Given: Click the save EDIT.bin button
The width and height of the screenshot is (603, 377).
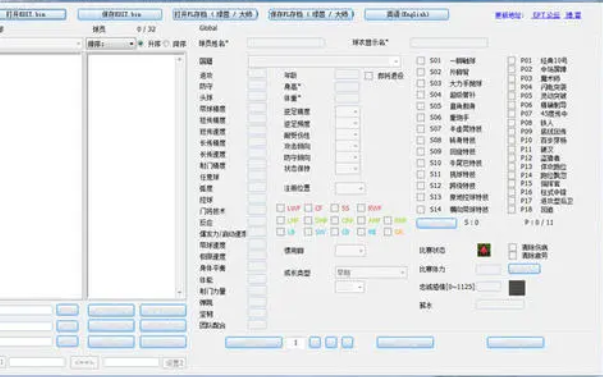Looking at the screenshot, I should (120, 15).
